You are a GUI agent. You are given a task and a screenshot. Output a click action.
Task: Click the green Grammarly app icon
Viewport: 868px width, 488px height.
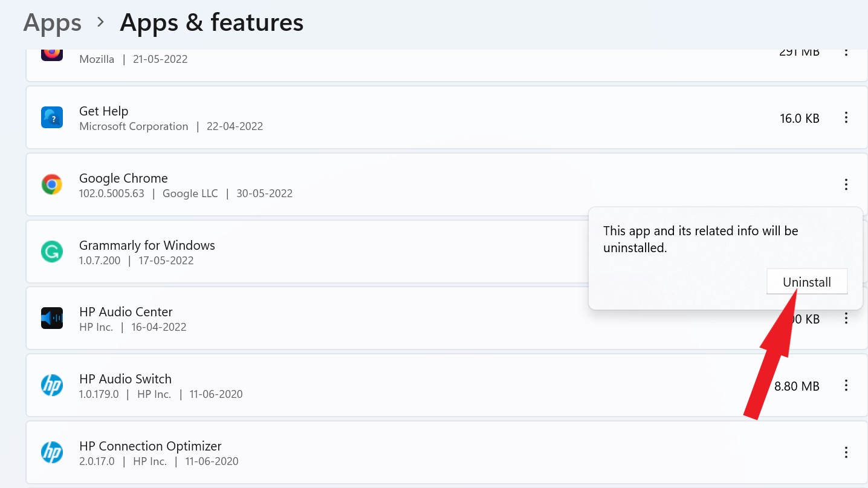[52, 252]
